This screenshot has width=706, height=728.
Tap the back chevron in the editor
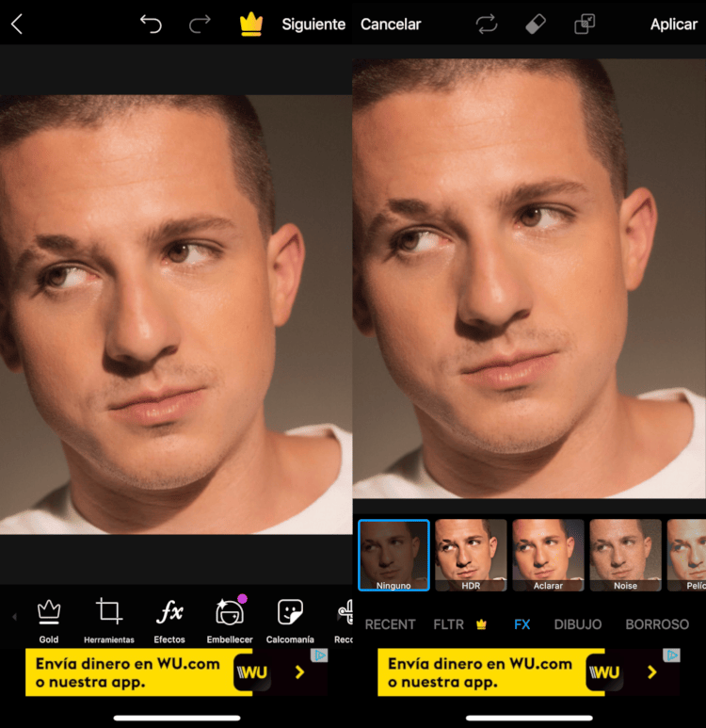point(16,24)
